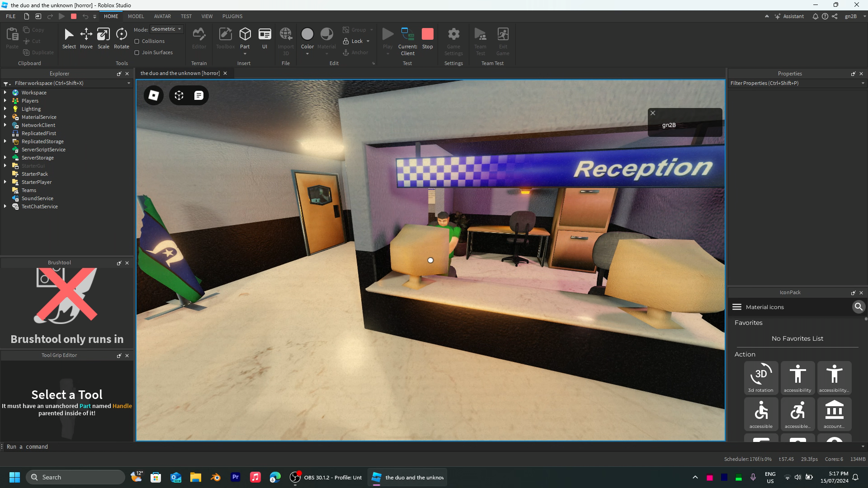Expand the ReplicatedStorage tree node

point(5,141)
